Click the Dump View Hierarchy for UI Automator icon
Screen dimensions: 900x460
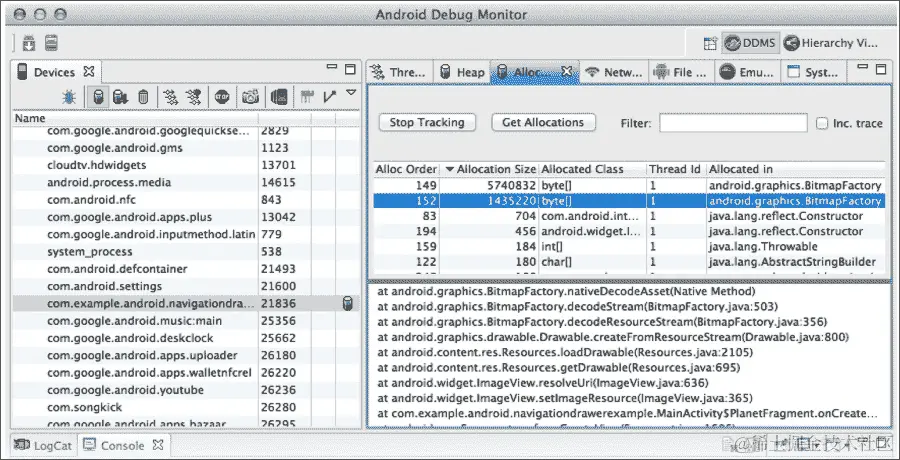279,96
